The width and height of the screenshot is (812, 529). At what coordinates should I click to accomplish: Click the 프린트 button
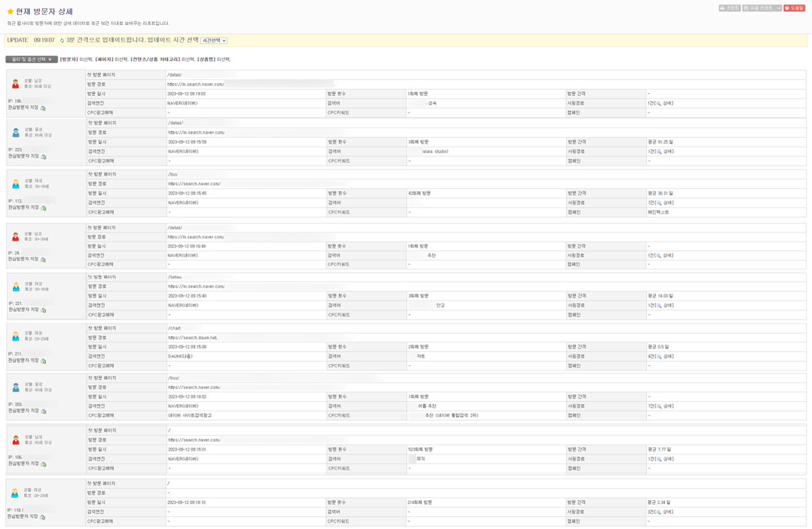coord(729,8)
